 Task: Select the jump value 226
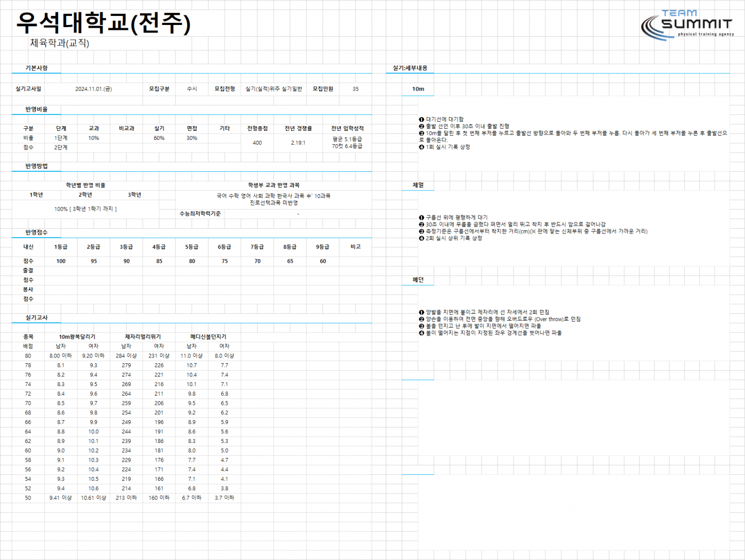point(159,366)
